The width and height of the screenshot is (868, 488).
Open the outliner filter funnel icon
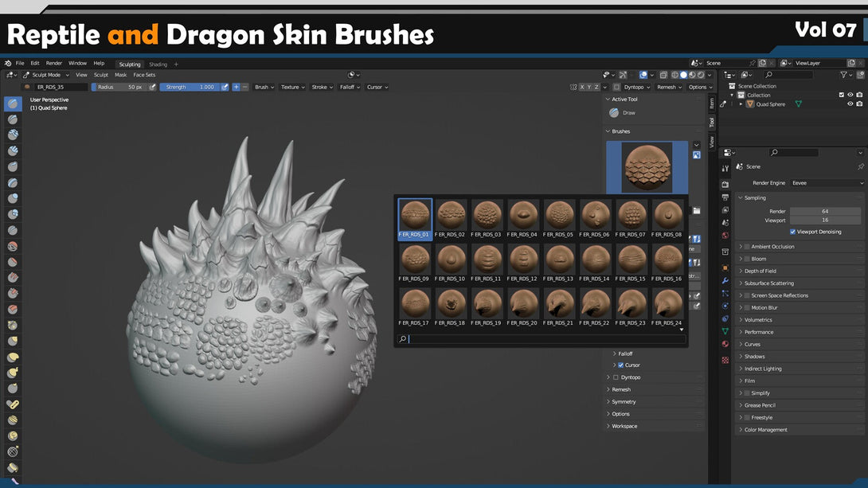[843, 75]
